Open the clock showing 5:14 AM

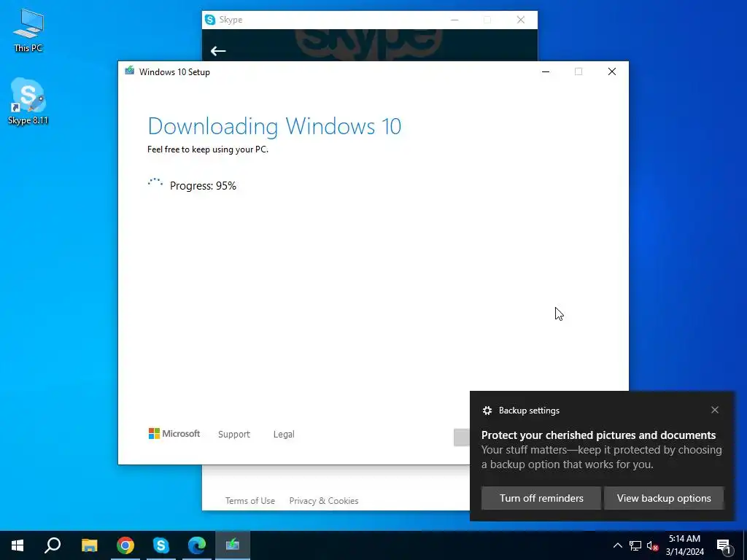point(684,545)
